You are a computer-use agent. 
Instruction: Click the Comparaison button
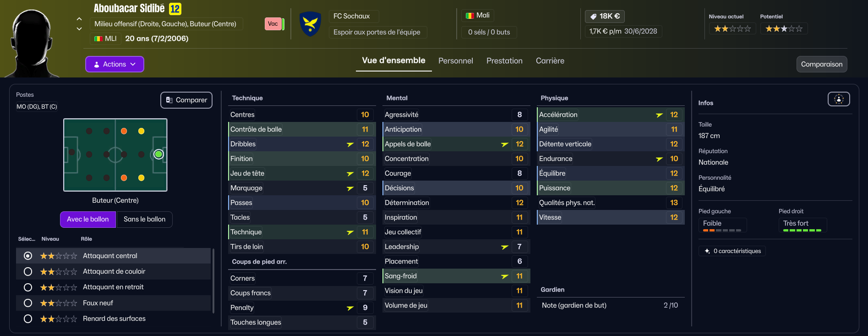click(821, 64)
